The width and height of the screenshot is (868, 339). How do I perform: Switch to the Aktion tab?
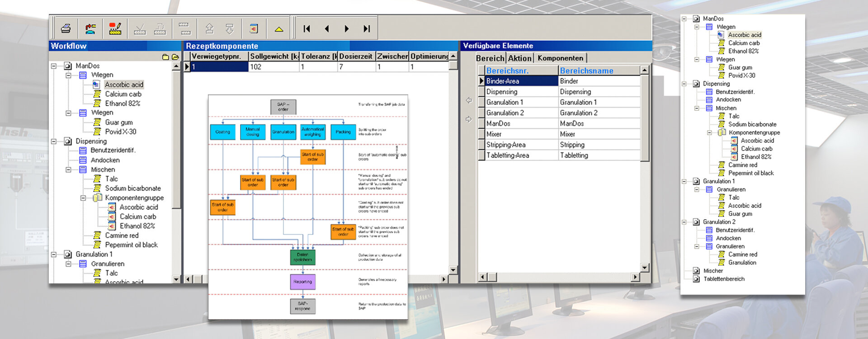(x=520, y=58)
